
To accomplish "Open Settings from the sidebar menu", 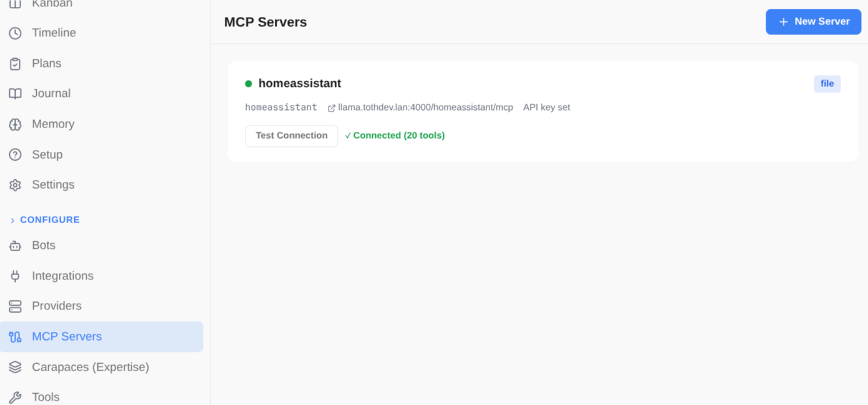I will (x=52, y=184).
